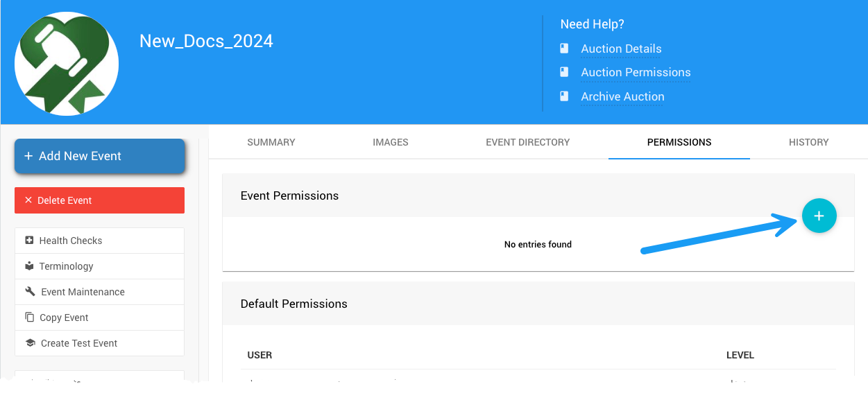868x400 pixels.
Task: Open the Auction Details help link
Action: [621, 49]
